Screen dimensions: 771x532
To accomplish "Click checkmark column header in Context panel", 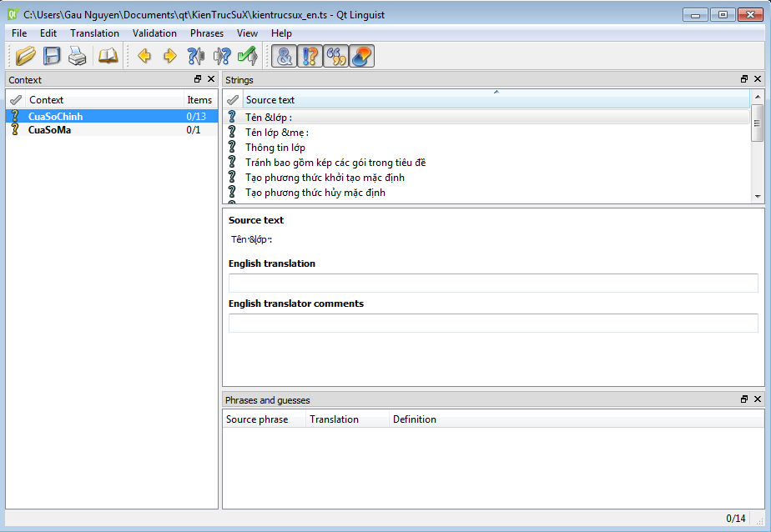I will (x=16, y=100).
